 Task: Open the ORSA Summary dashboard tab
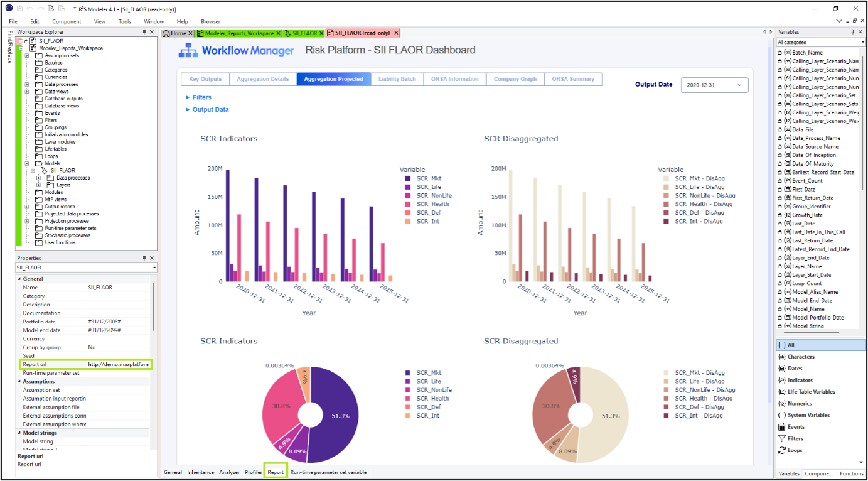[x=573, y=79]
